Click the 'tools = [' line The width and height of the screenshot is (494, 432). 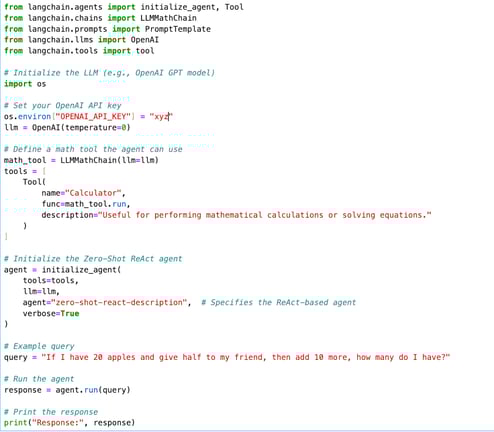point(25,171)
